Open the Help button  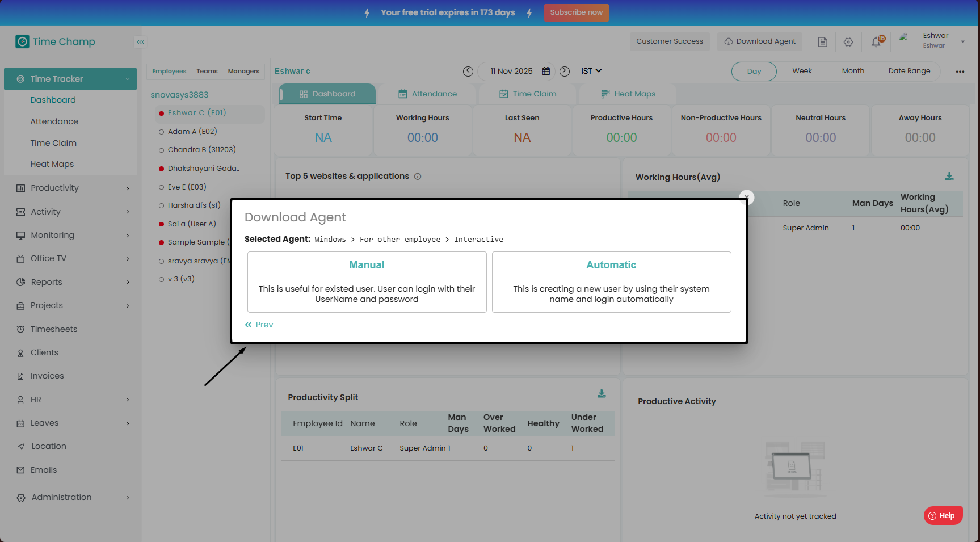(x=943, y=516)
